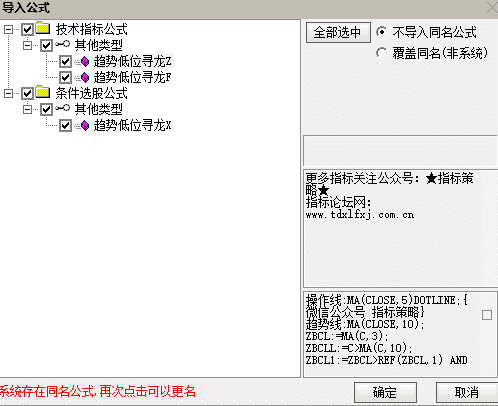
Task: Click the 条件选股公式 folder icon
Action: tap(43, 92)
